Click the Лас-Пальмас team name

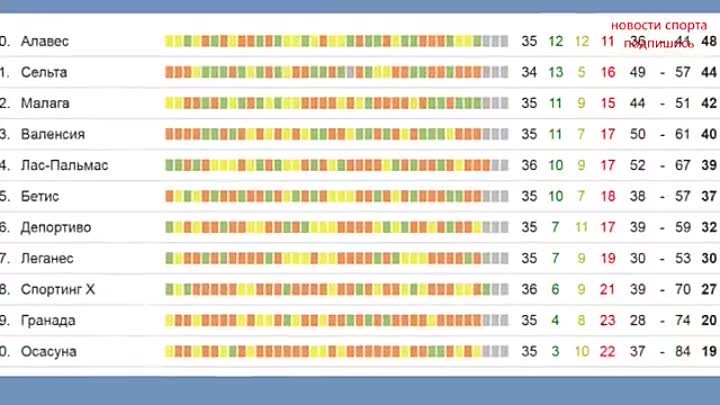[63, 165]
